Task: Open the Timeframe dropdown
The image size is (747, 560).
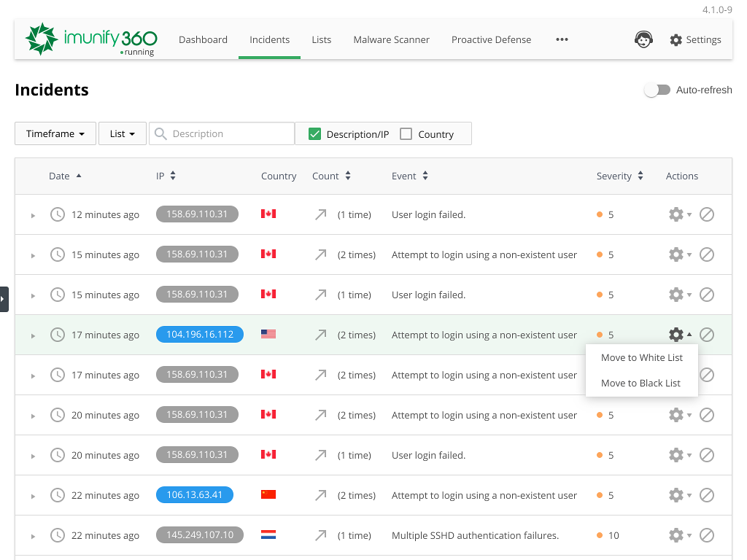Action: click(55, 133)
